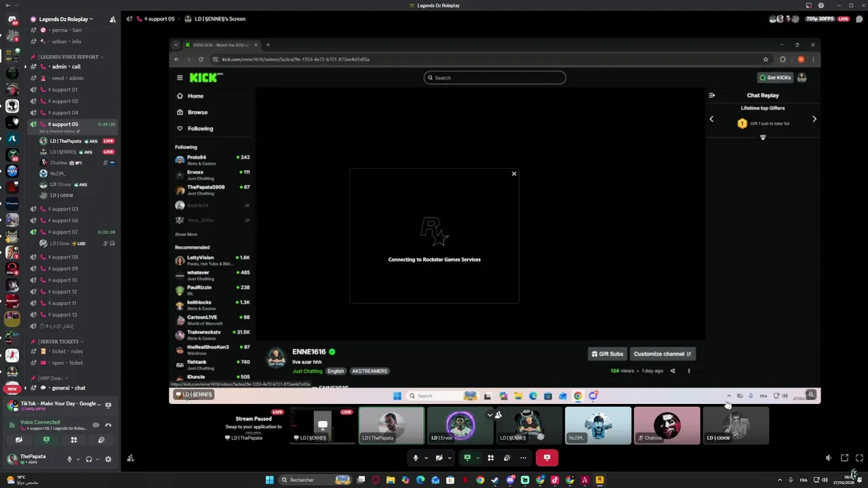Adjust stream volume speaker icon
868x488 pixels.
(828, 458)
